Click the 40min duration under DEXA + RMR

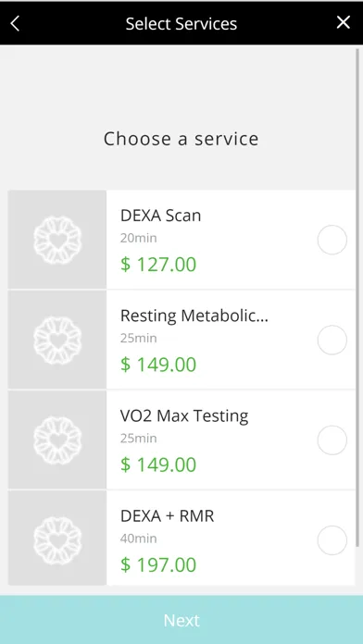[139, 539]
